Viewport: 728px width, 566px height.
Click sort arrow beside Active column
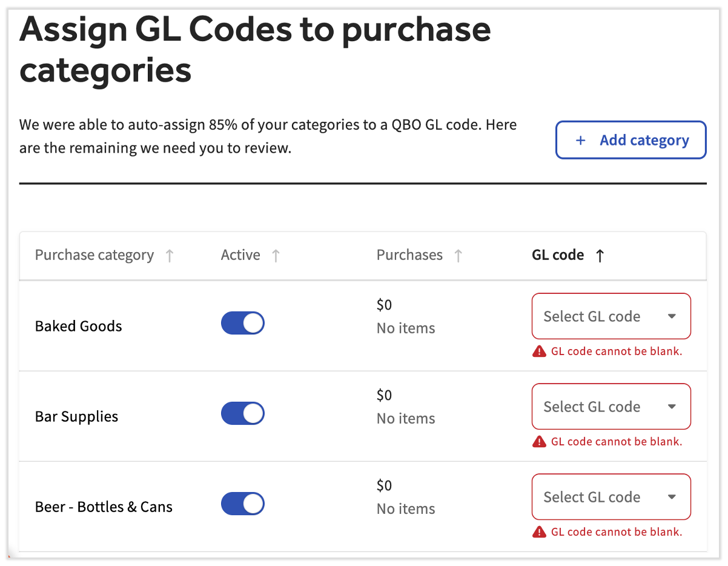pyautogui.click(x=276, y=256)
